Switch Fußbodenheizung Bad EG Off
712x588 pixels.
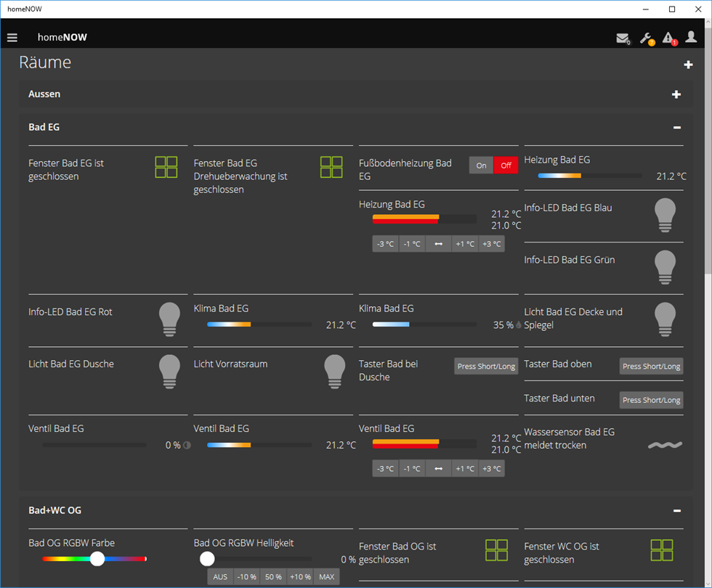(x=506, y=166)
